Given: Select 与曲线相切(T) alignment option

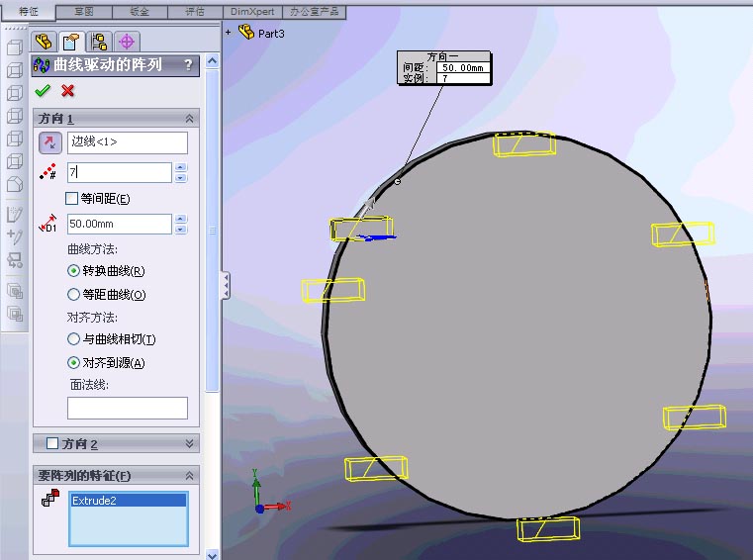Looking at the screenshot, I should pyautogui.click(x=73, y=339).
